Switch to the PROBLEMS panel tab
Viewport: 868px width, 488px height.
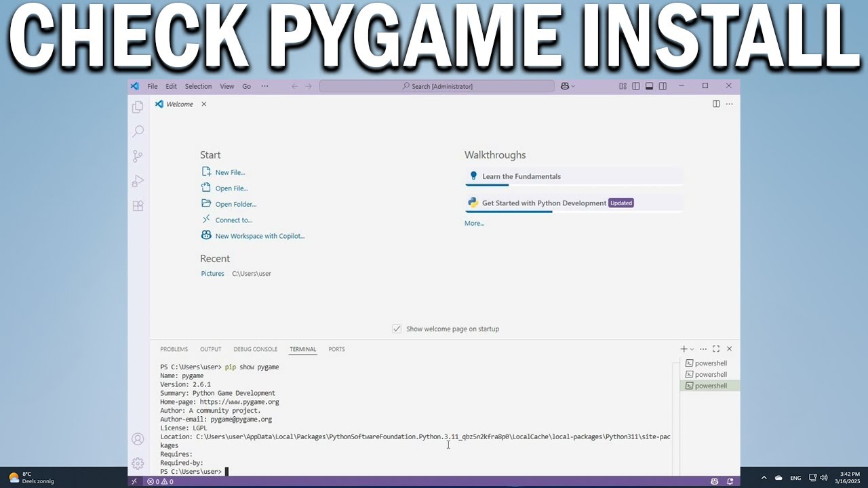click(x=174, y=349)
